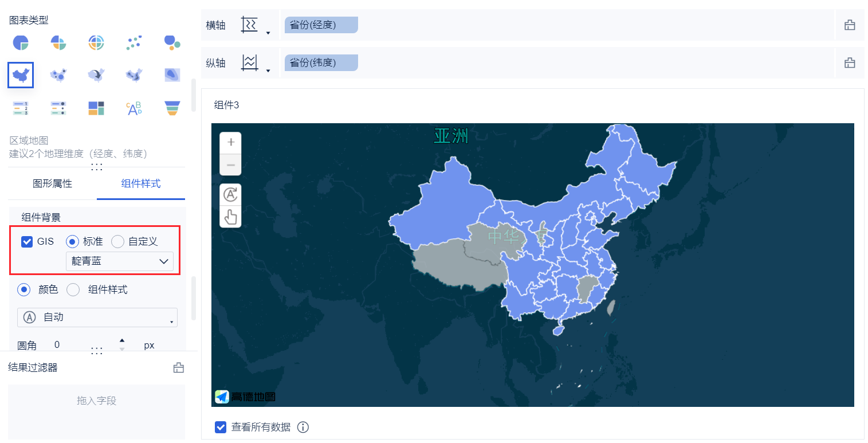Select the funnel chart type
Screen dimensions: 868x443
point(172,108)
